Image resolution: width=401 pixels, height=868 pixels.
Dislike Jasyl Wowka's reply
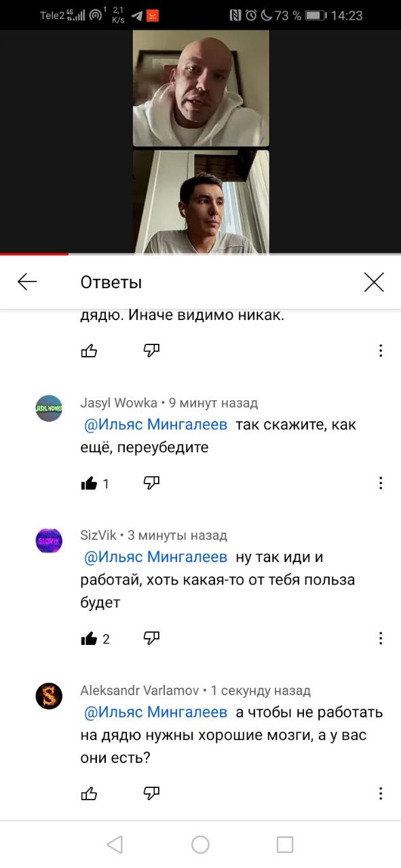151,483
